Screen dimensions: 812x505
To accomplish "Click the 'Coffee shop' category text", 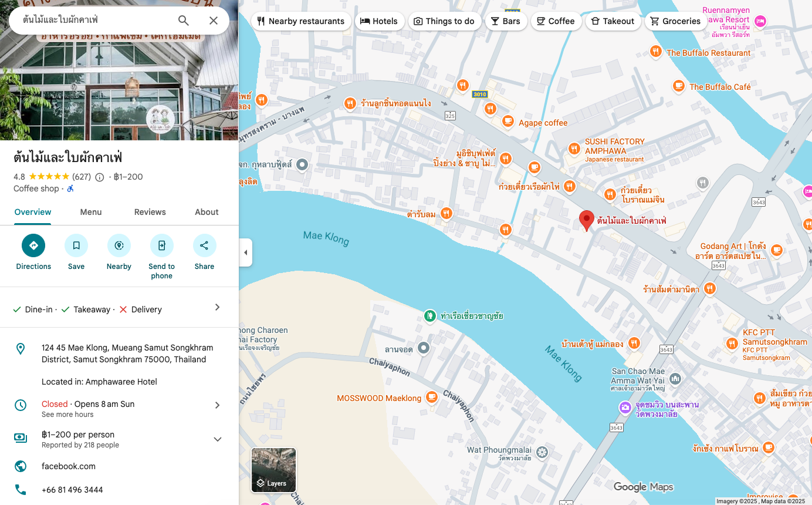I will (36, 188).
